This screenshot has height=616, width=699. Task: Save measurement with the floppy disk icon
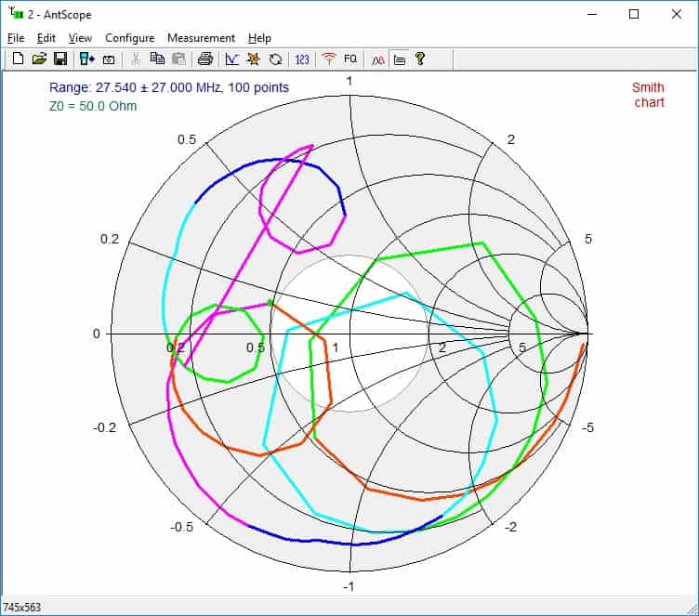pos(60,59)
